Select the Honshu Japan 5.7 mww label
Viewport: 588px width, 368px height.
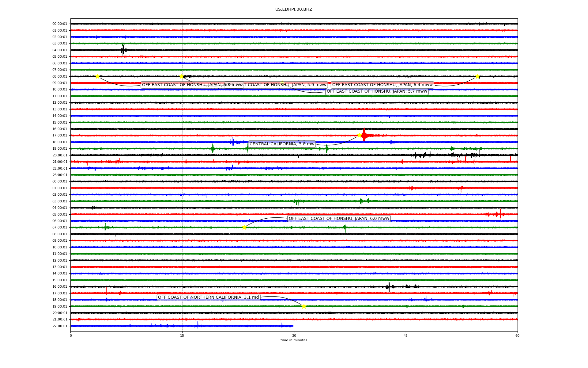click(377, 91)
